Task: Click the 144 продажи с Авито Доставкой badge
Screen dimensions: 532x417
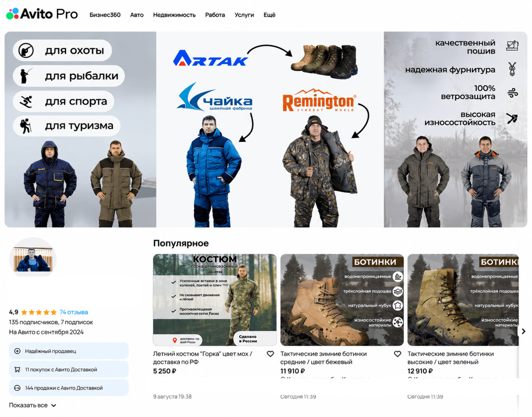Action: pos(69,388)
